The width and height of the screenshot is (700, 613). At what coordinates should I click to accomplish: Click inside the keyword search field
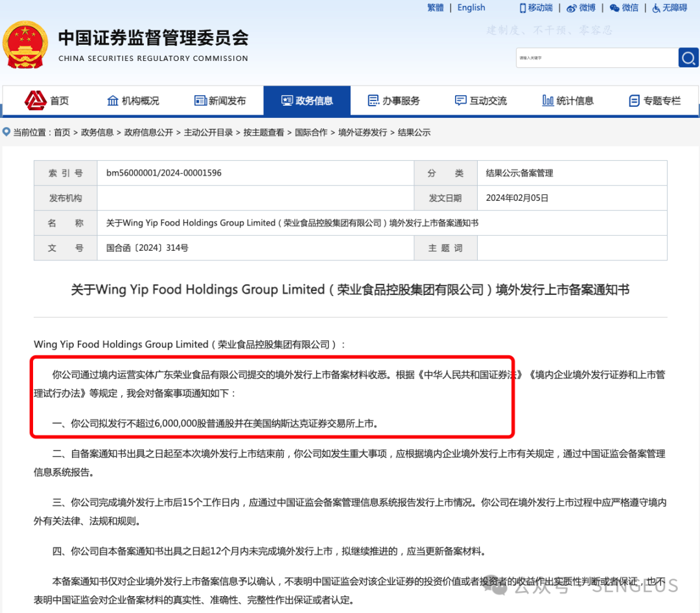pyautogui.click(x=597, y=58)
